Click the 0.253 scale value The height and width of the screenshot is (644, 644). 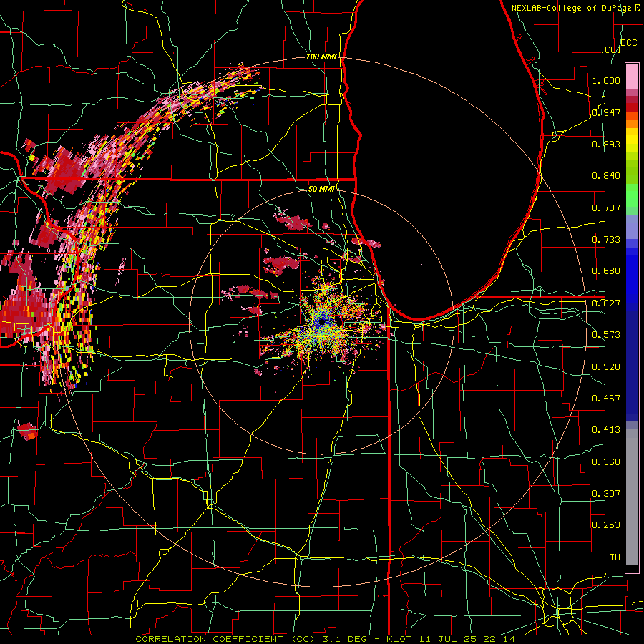[606, 525]
